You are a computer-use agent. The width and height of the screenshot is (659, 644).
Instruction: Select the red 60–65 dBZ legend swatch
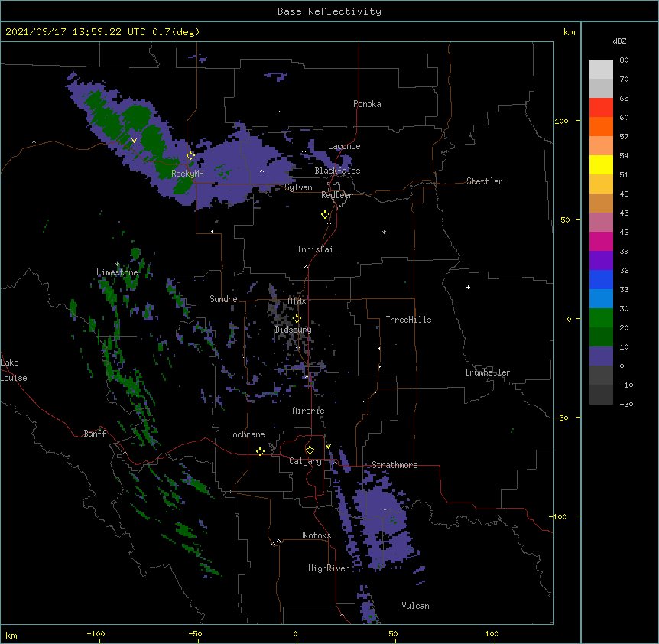[x=601, y=108]
